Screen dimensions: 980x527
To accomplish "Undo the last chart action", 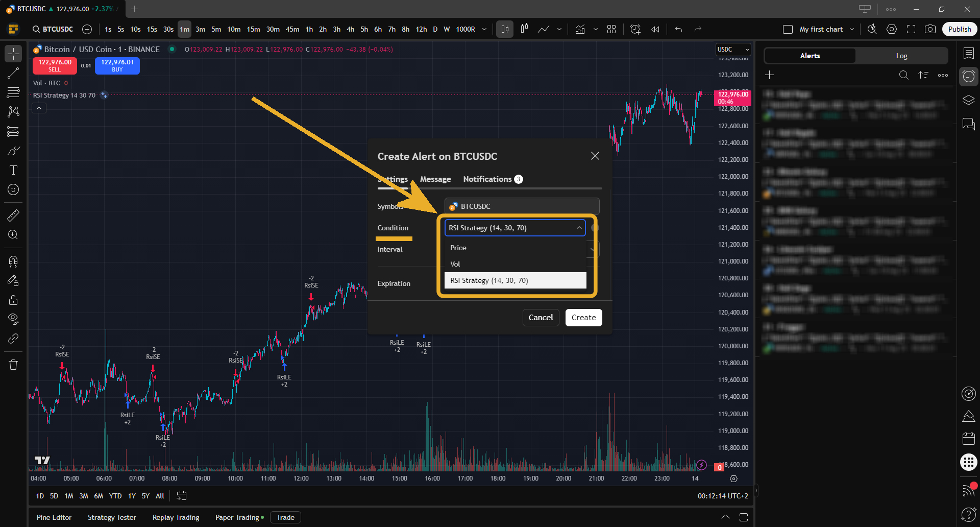I will [x=678, y=29].
